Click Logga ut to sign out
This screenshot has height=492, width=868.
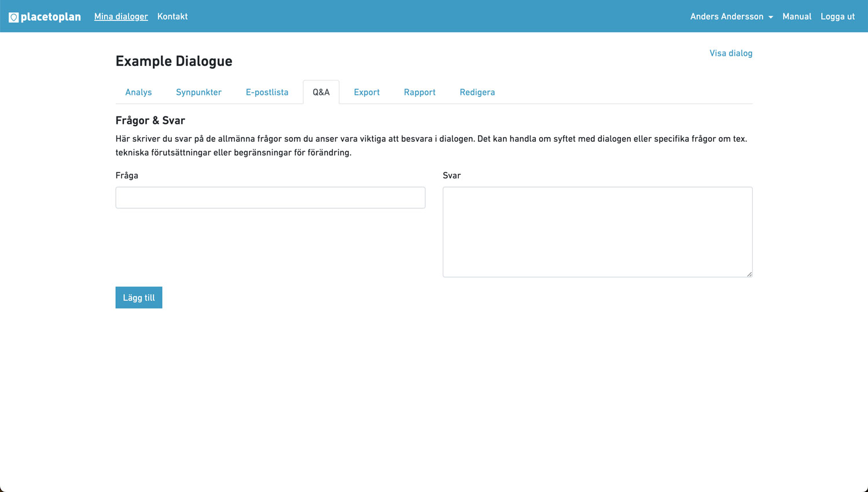(x=837, y=16)
